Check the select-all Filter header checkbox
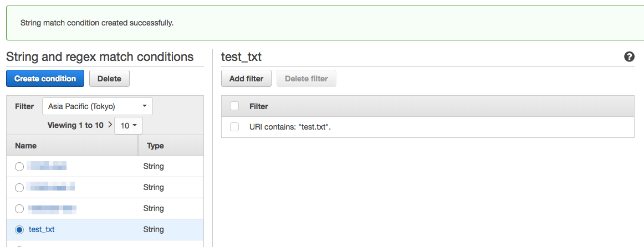 pyautogui.click(x=234, y=106)
